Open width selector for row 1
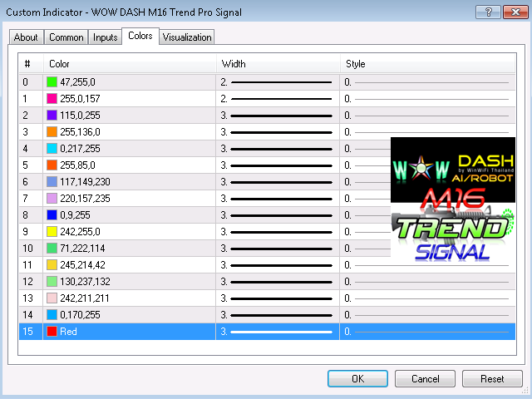532x399 pixels. [x=278, y=99]
